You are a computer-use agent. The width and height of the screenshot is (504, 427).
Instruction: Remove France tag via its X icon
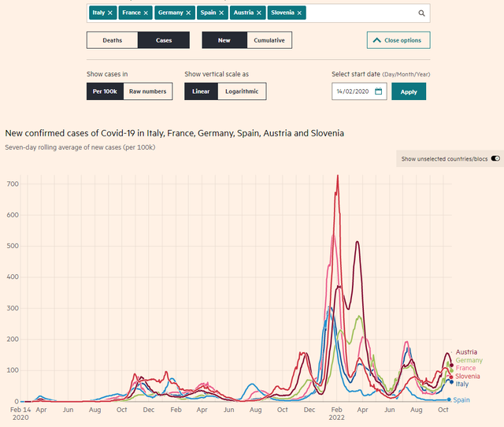(146, 13)
